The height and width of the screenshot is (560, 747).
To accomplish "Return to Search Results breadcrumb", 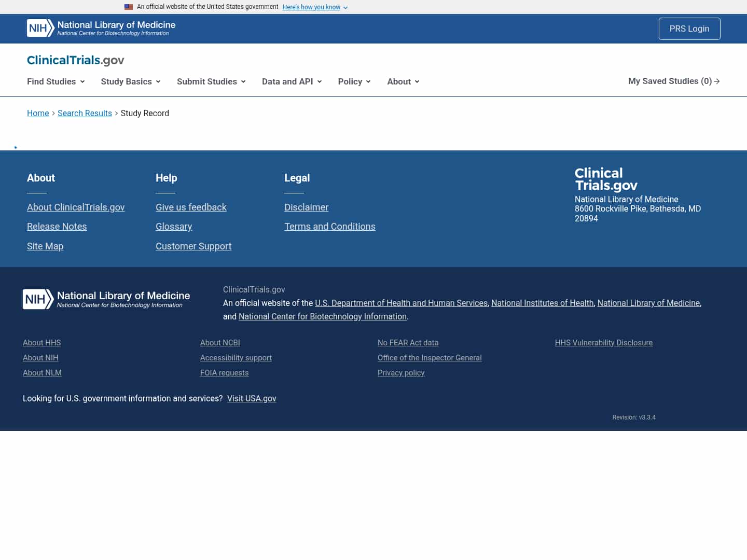I will (85, 113).
